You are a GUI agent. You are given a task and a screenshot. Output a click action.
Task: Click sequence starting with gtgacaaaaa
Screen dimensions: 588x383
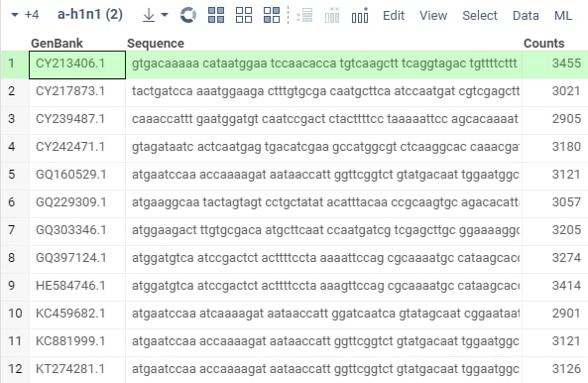point(323,64)
